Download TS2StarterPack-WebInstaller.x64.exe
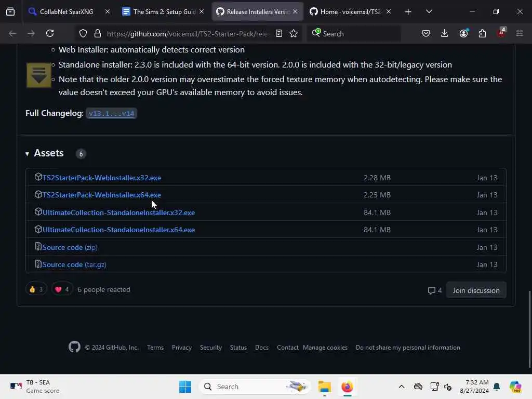The width and height of the screenshot is (532, 399). (101, 195)
